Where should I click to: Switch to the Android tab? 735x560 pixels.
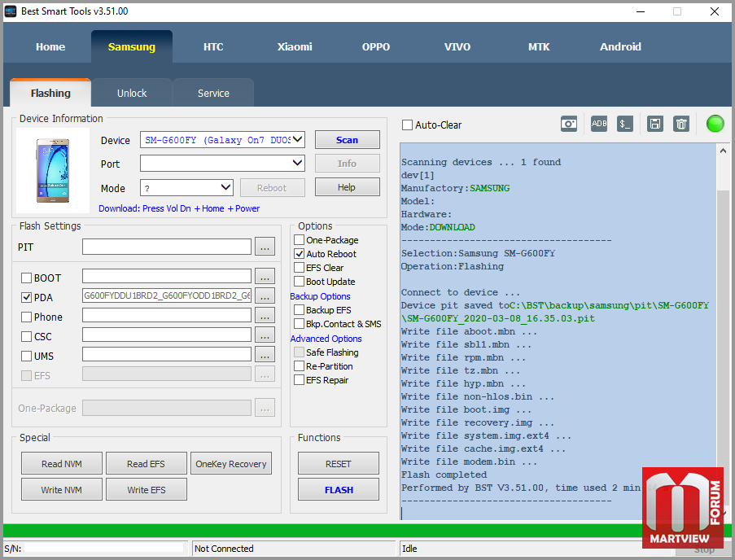coord(620,47)
